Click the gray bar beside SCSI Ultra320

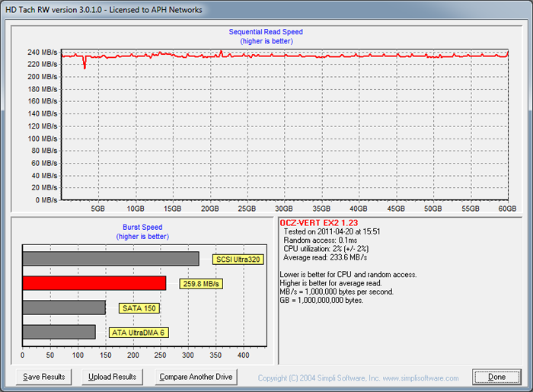point(110,259)
